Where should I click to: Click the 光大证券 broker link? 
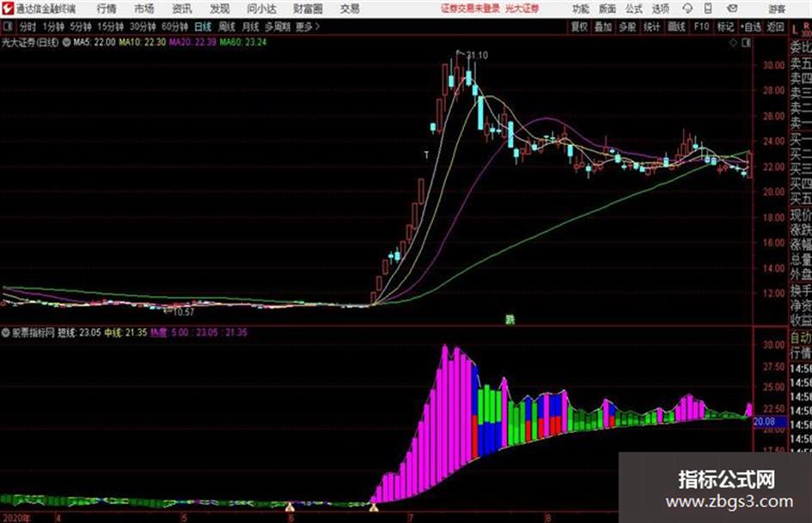pos(522,9)
